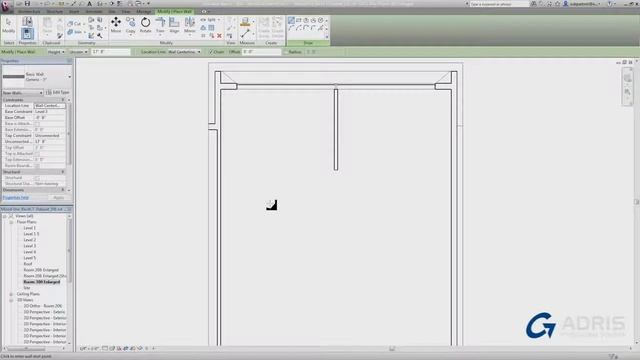Switch to the Structure ribbon tab
Image resolution: width=640 pixels, height=360 pixels.
coord(54,11)
